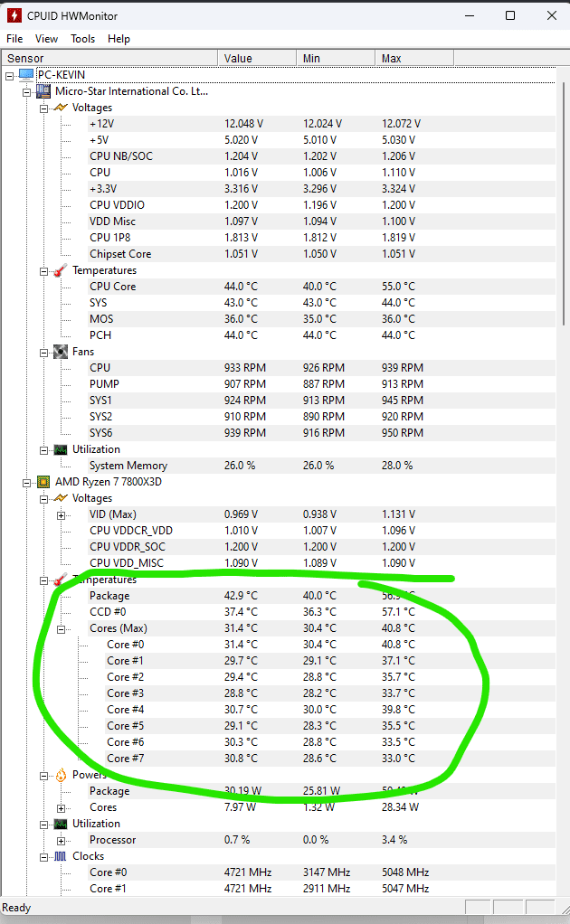Image resolution: width=570 pixels, height=924 pixels.
Task: Click the motherboard Utilization graph icon
Action: tap(61, 449)
